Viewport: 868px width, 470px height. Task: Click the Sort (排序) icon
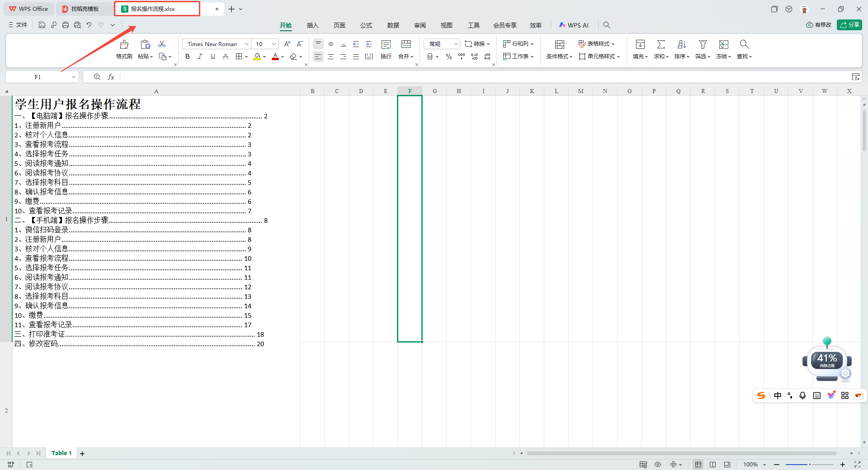pyautogui.click(x=682, y=44)
